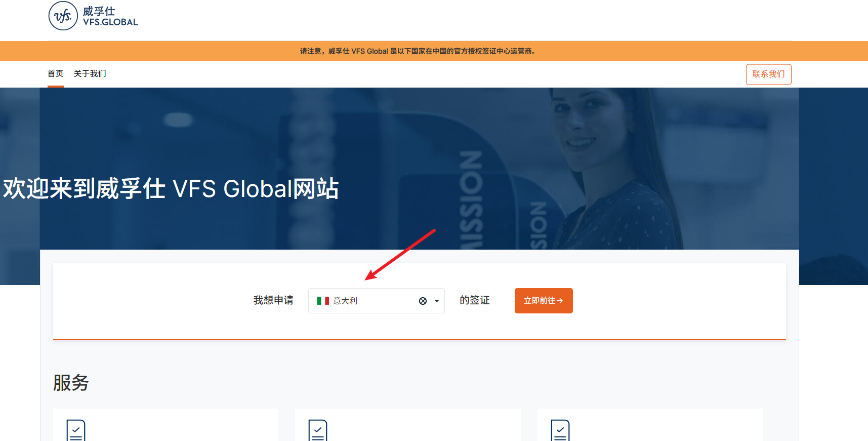Click the middle service card document icon
This screenshot has height=441, width=868.
(x=318, y=430)
